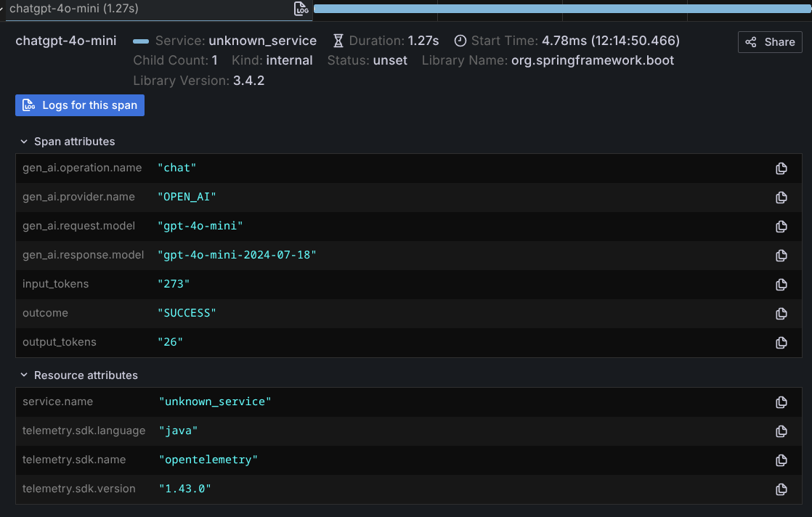This screenshot has width=812, height=517.
Task: Copy the telemetry.sdk.version attribute value
Action: pyautogui.click(x=781, y=489)
